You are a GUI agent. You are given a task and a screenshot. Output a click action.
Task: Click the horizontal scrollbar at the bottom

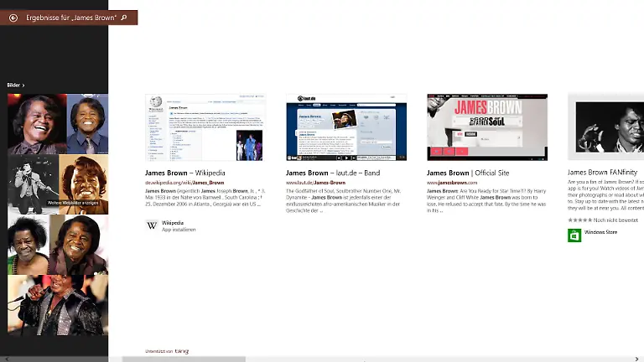tap(184, 359)
